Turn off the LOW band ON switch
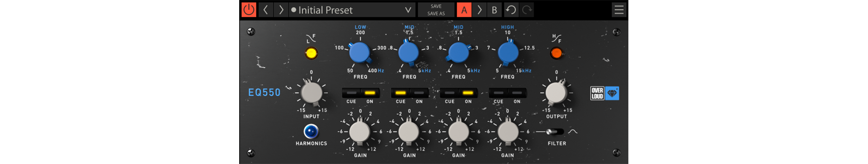This screenshot has height=164, width=868. [x=370, y=93]
